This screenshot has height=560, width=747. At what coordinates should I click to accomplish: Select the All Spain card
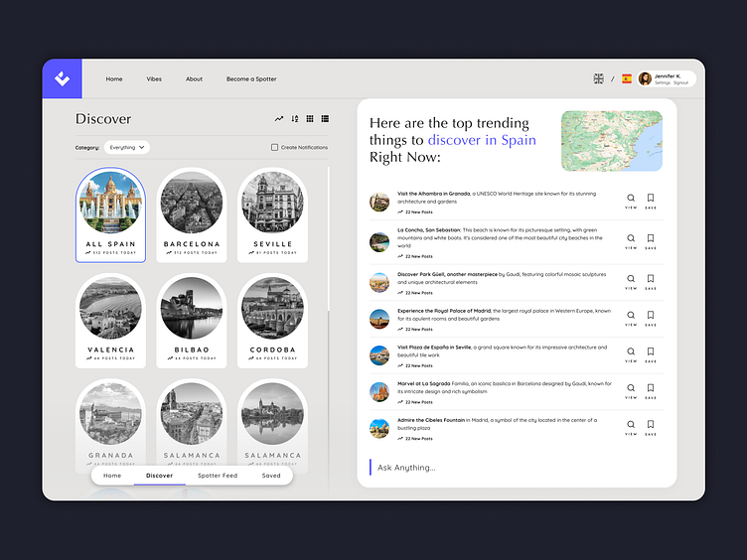click(110, 214)
